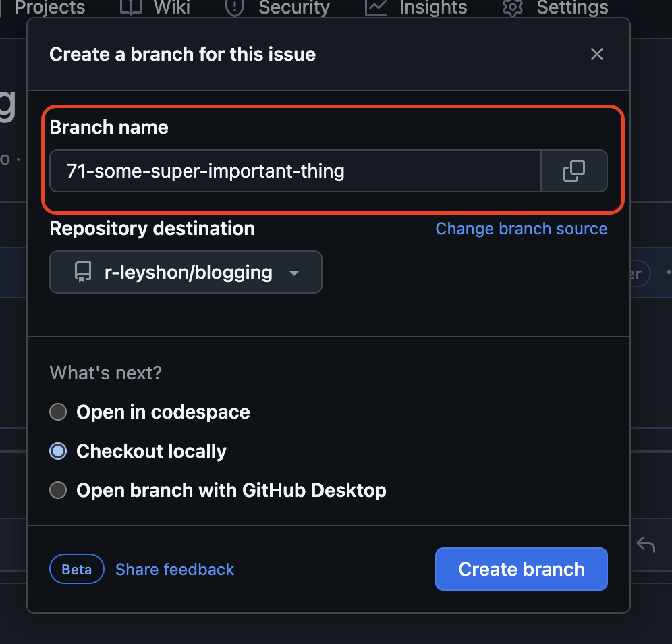Viewport: 672px width, 644px height.
Task: Click the Beta badge
Action: pyautogui.click(x=77, y=569)
